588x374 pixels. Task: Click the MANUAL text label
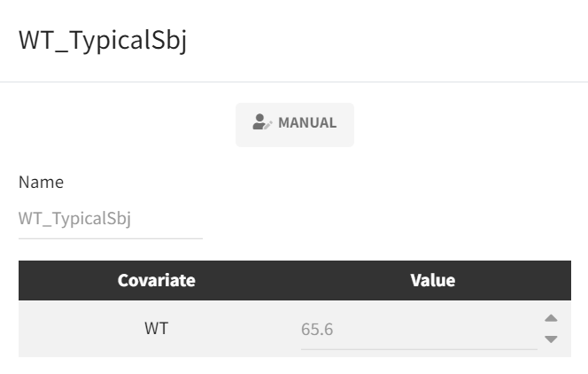tap(307, 123)
